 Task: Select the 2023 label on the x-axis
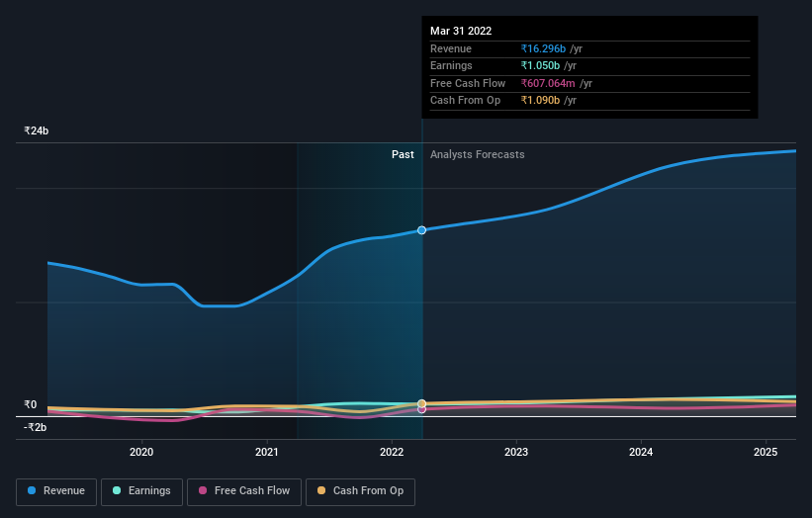point(516,453)
